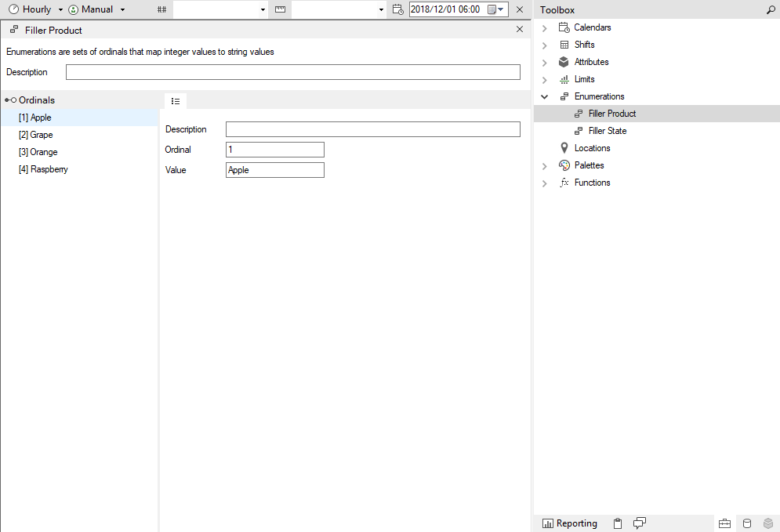This screenshot has height=532, width=780.
Task: Open the stacked cube tab
Action: 768,523
